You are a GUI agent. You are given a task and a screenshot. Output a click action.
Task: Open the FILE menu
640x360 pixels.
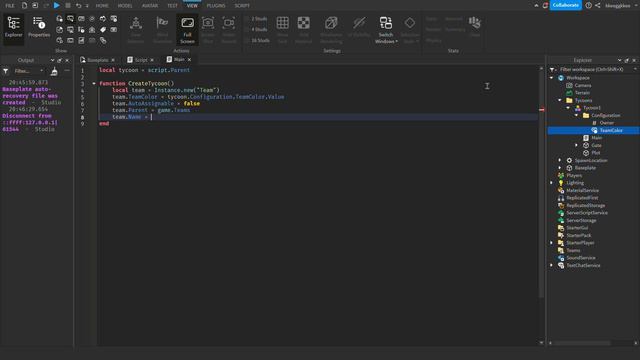pyautogui.click(x=10, y=6)
